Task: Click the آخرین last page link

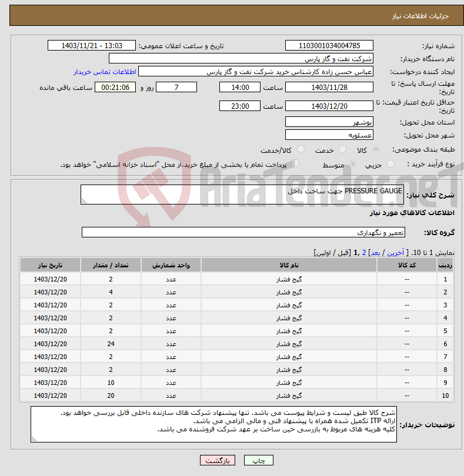Action: point(395,253)
